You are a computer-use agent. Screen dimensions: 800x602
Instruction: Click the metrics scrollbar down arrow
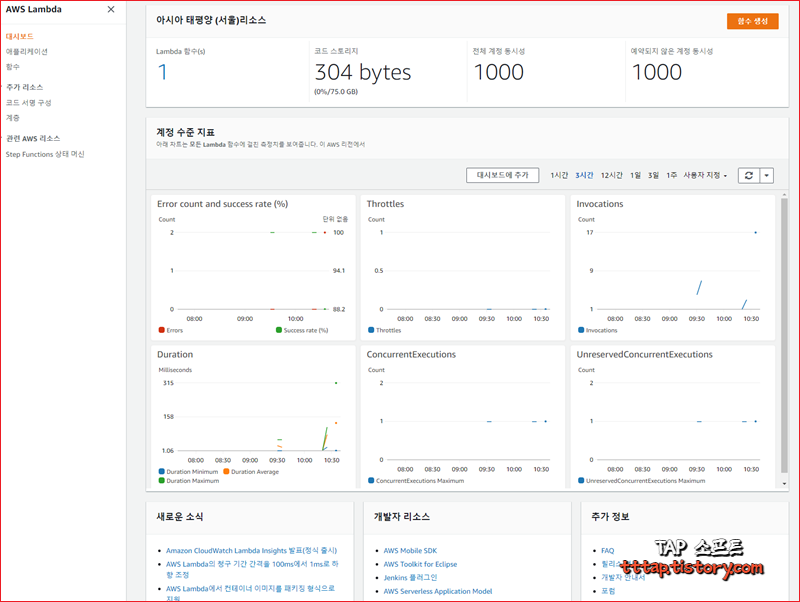tap(784, 484)
